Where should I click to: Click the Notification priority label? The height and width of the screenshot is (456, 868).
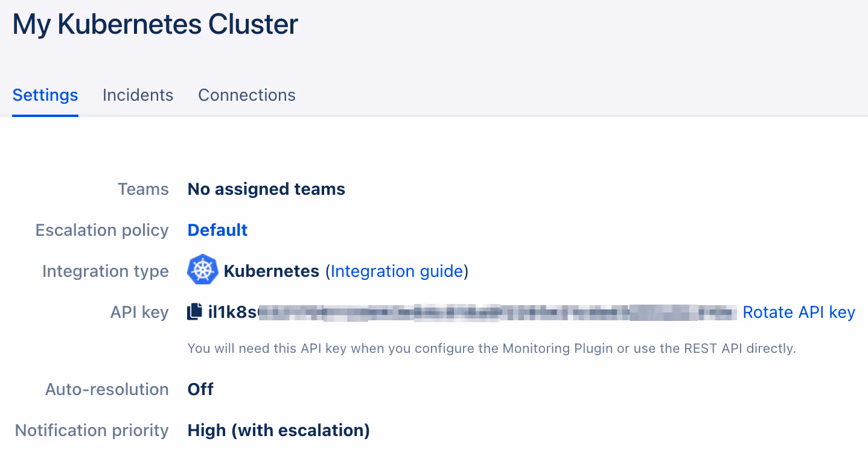[92, 431]
